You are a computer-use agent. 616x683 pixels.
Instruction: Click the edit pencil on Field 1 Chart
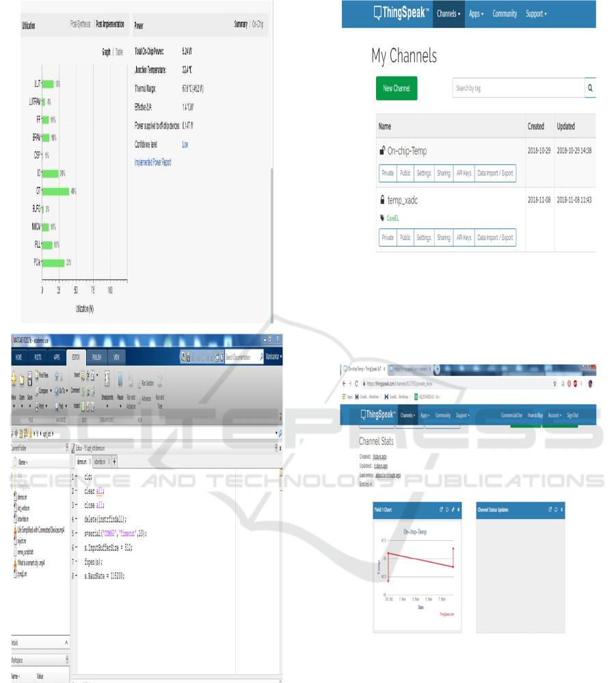[452, 509]
